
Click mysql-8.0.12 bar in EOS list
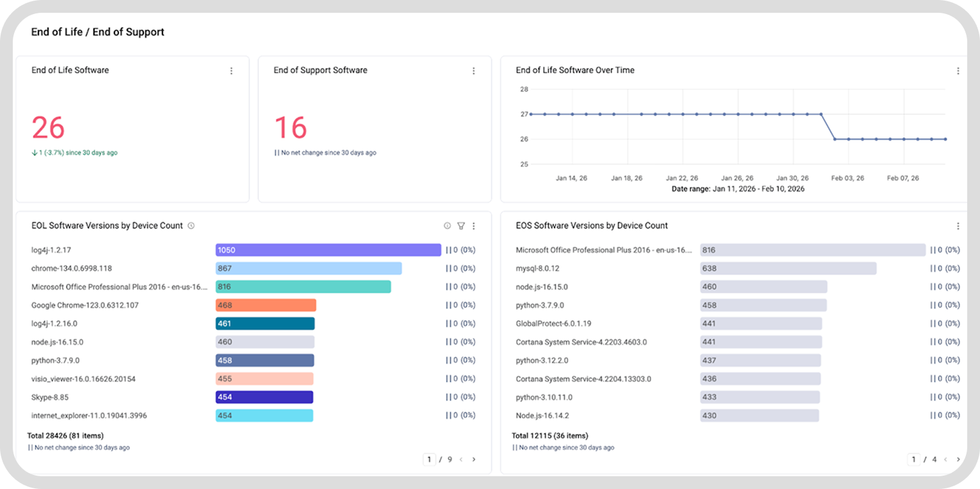tap(787, 269)
